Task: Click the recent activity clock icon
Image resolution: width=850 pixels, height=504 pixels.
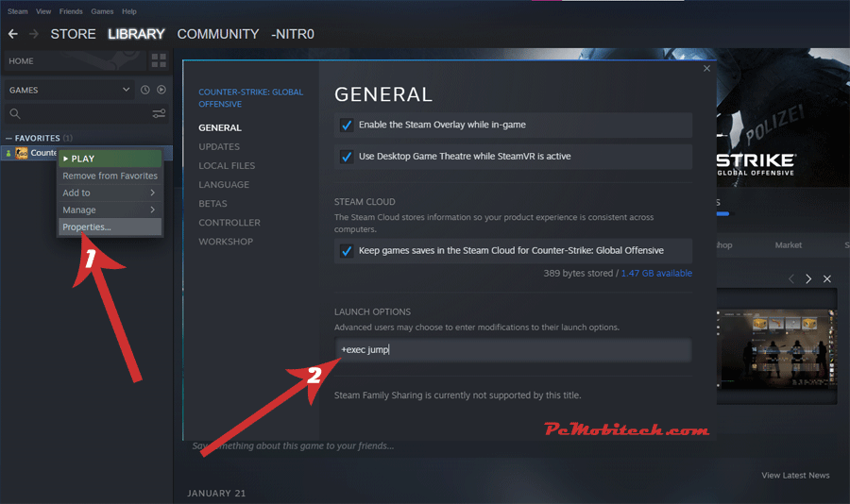Action: 144,90
